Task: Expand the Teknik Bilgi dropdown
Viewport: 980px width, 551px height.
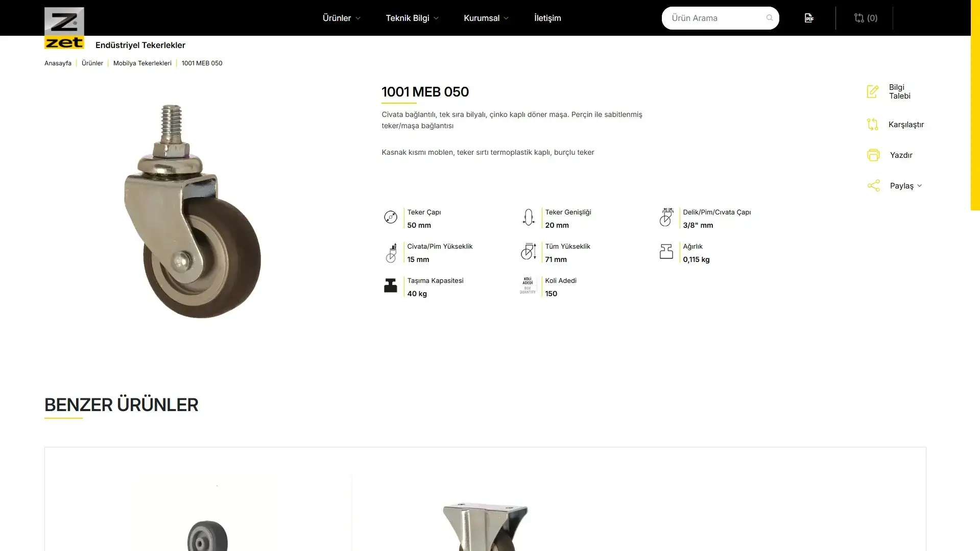Action: (x=412, y=18)
